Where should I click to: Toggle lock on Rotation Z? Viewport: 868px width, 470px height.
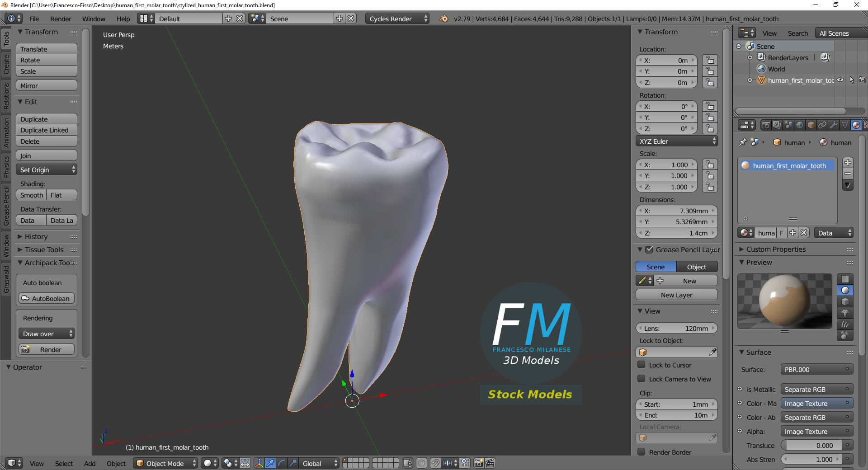point(710,128)
